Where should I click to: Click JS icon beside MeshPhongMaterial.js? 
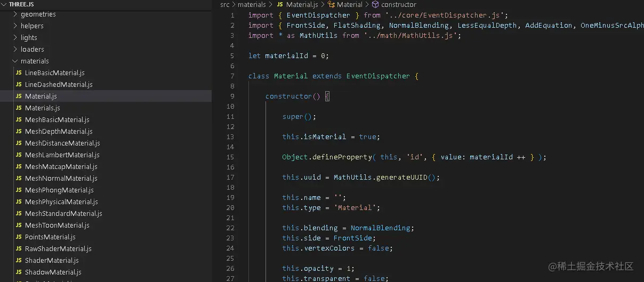[x=19, y=190]
